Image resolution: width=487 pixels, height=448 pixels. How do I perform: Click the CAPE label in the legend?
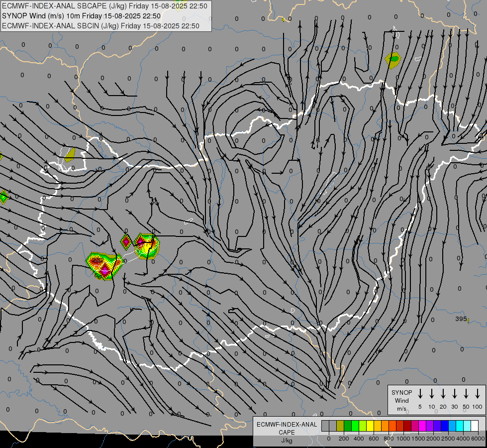click(287, 432)
